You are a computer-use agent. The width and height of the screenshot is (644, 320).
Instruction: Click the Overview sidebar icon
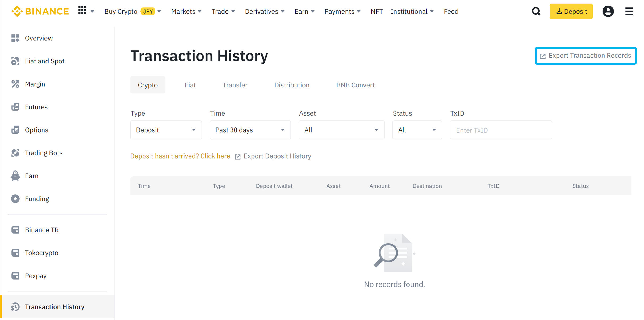15,38
